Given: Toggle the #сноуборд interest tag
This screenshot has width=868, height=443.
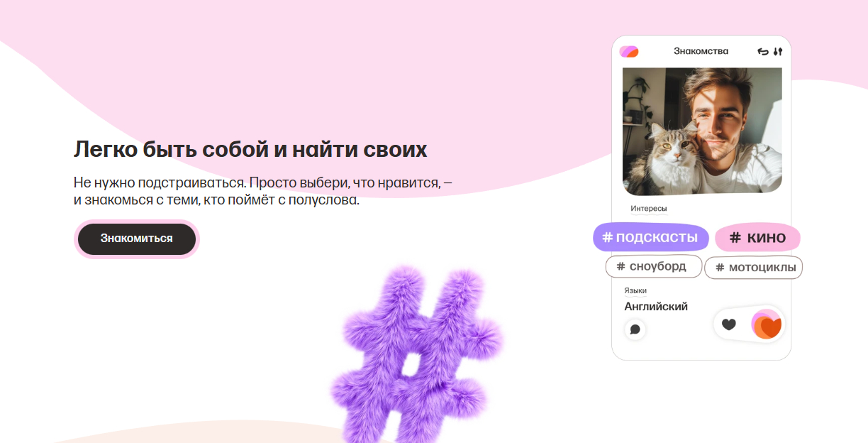Looking at the screenshot, I should (653, 266).
